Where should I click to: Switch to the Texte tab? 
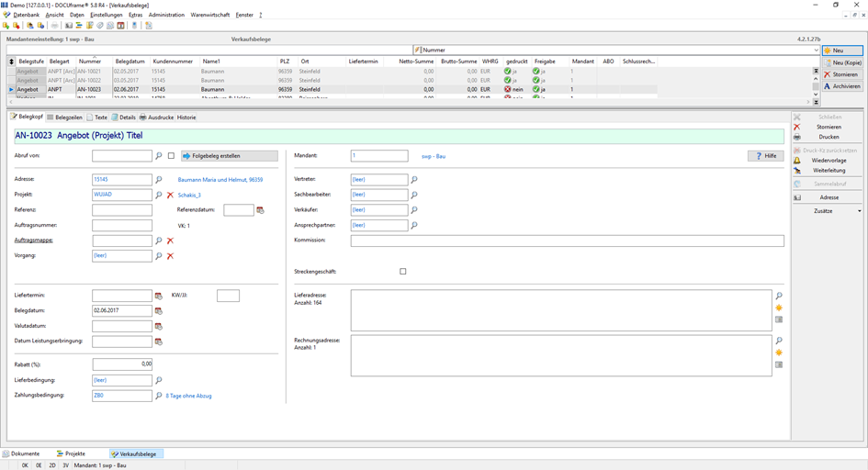point(97,117)
